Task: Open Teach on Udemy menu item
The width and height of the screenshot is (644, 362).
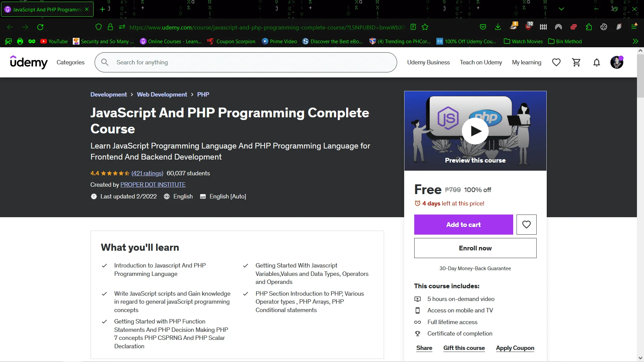Action: click(x=481, y=62)
